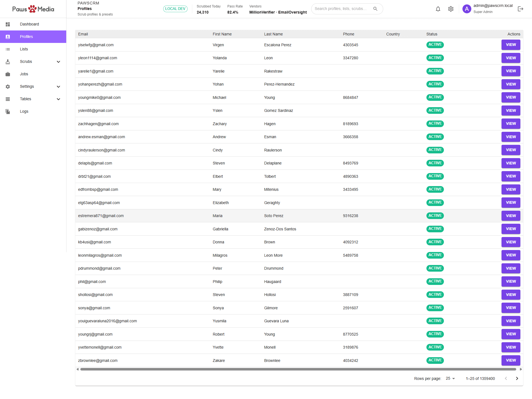532x399 pixels.
Task: Click VIEW for zachhagen@gmail.com
Action: pyautogui.click(x=511, y=123)
